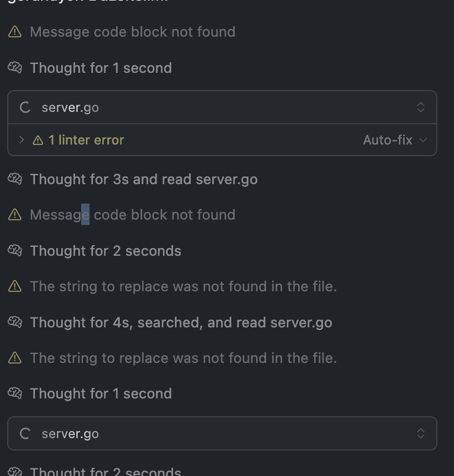
Task: Click brain icon beside "Thought for 3s and read server.go"
Action: (15, 179)
